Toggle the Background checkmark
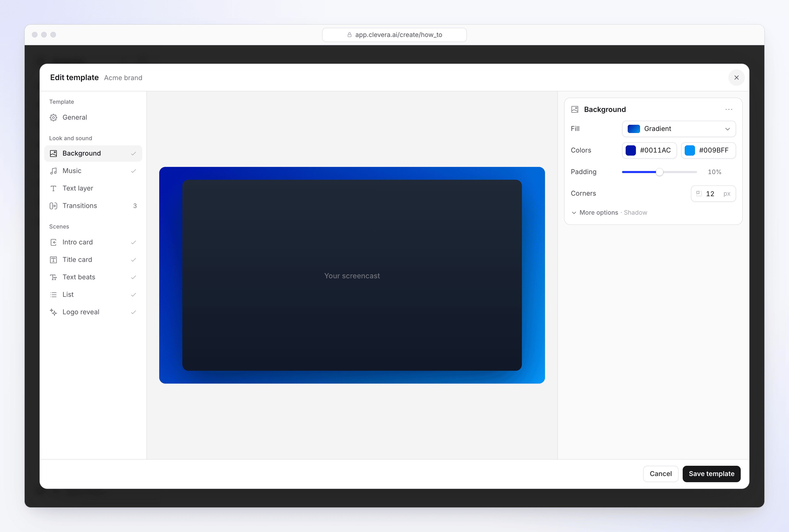 (133, 153)
